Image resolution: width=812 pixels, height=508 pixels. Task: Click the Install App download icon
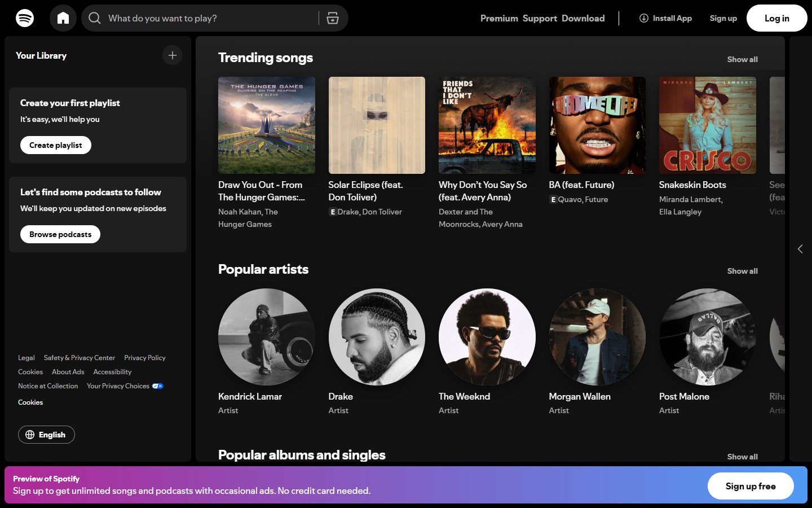pos(643,18)
